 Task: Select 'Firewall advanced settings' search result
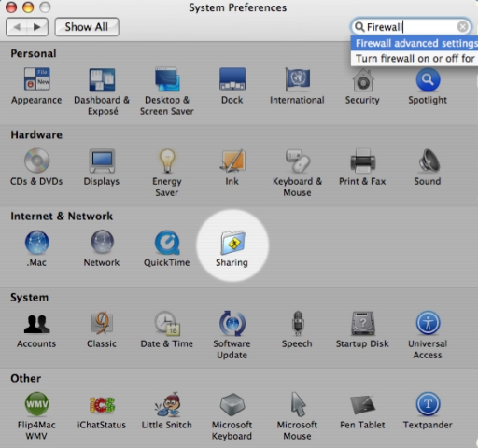click(x=415, y=43)
